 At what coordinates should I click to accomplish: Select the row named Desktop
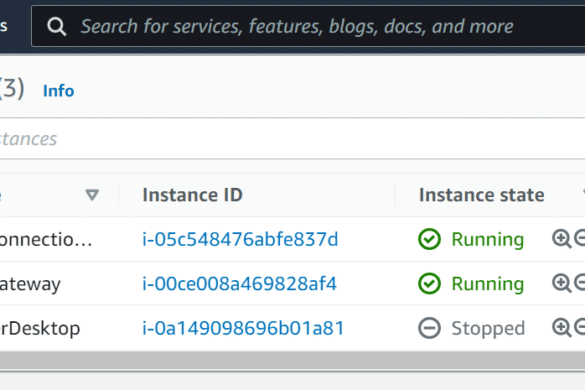pos(292,328)
